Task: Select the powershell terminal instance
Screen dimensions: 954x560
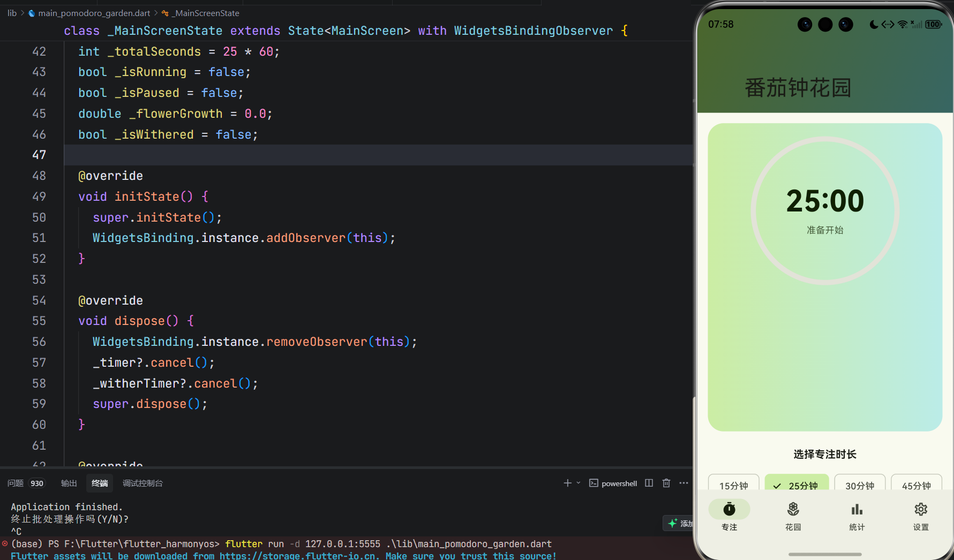Action: point(613,483)
